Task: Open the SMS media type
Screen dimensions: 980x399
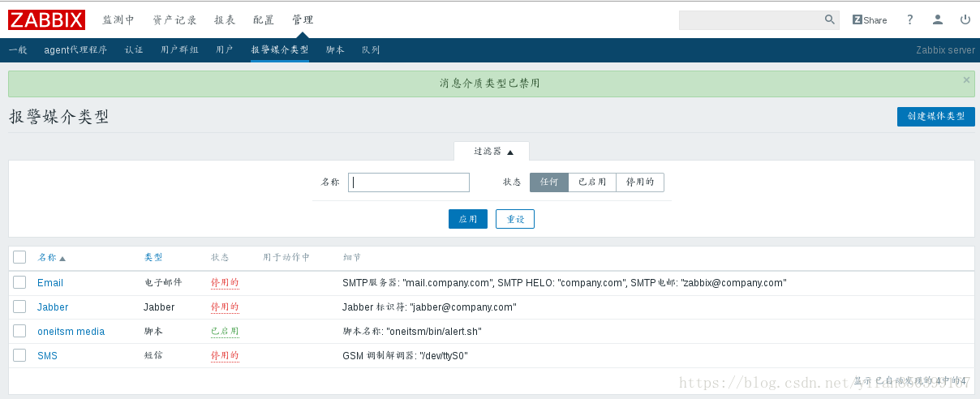Action: click(47, 356)
